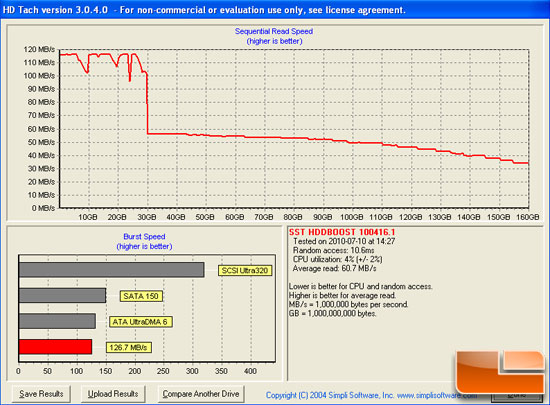The width and height of the screenshot is (550, 405).
Task: Click the SST HDDBOOST 100416.1 drive name
Action: tap(342, 232)
